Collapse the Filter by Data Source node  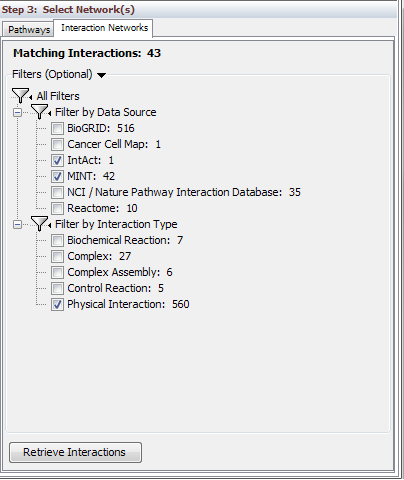tap(17, 112)
